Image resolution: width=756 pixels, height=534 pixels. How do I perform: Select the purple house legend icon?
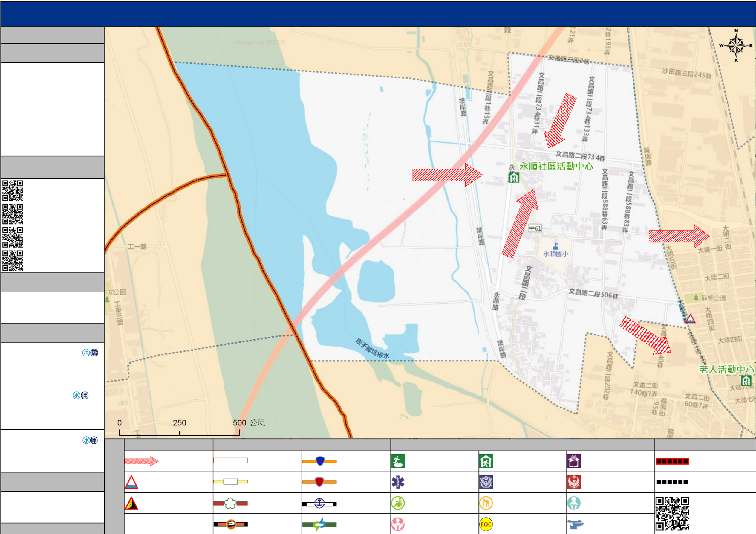(x=574, y=461)
